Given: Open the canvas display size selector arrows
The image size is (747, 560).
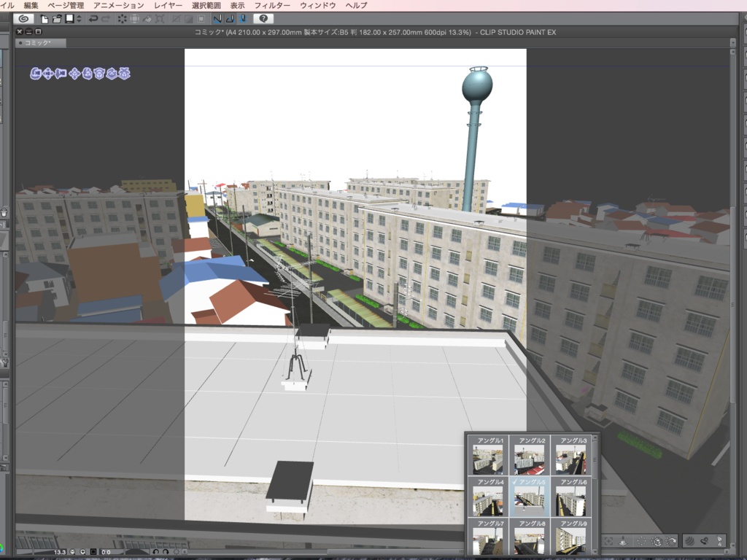Looking at the screenshot, I should (78, 20).
